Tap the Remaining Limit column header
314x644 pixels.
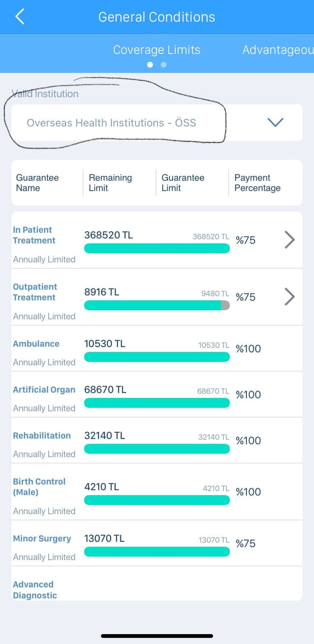(x=110, y=183)
